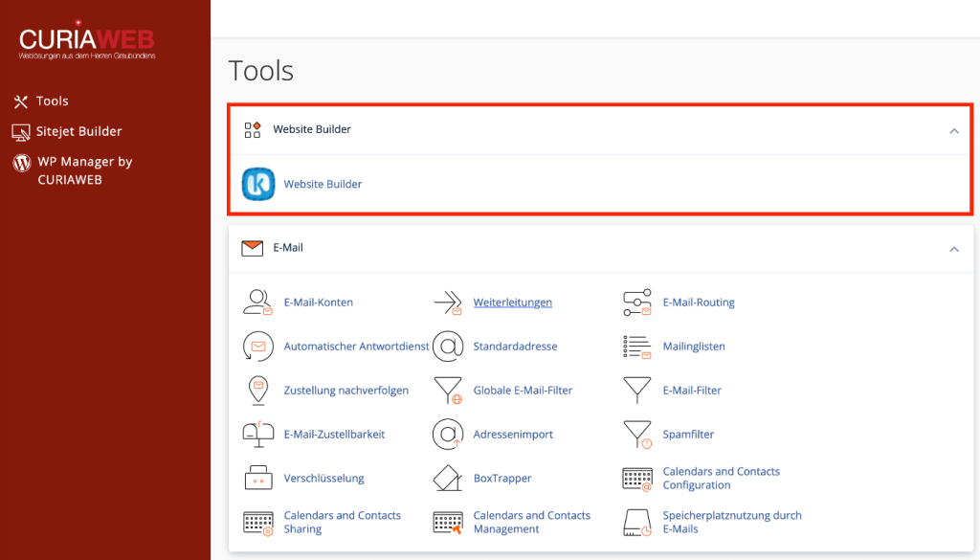Open Zustellung nachverfolgen link

(346, 390)
